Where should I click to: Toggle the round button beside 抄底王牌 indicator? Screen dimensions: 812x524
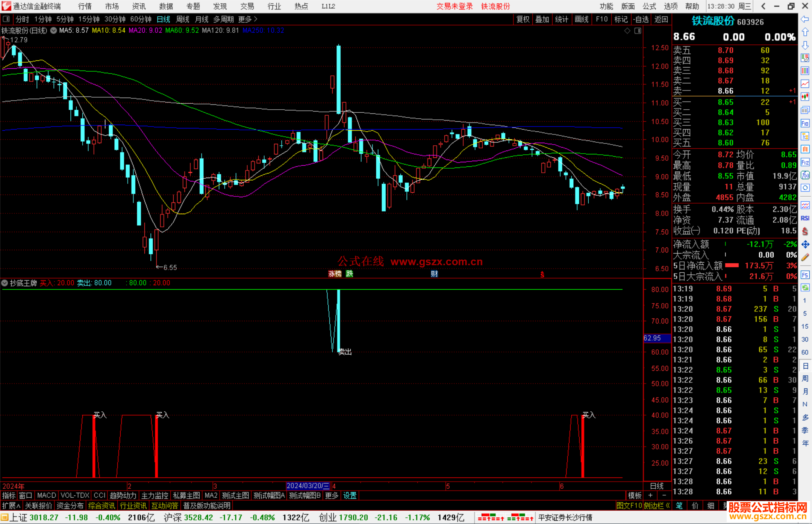point(5,283)
